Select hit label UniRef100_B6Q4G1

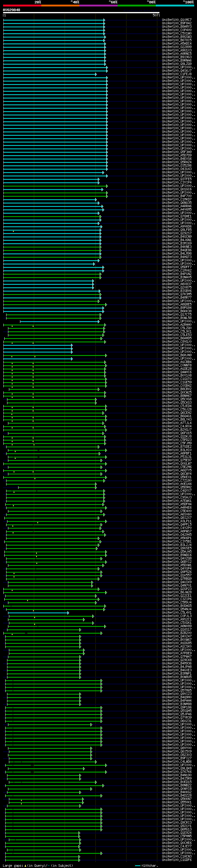coord(177,416)
